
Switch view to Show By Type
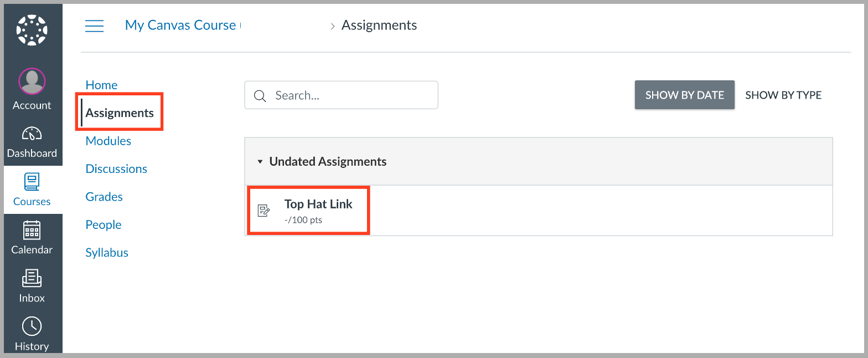783,95
